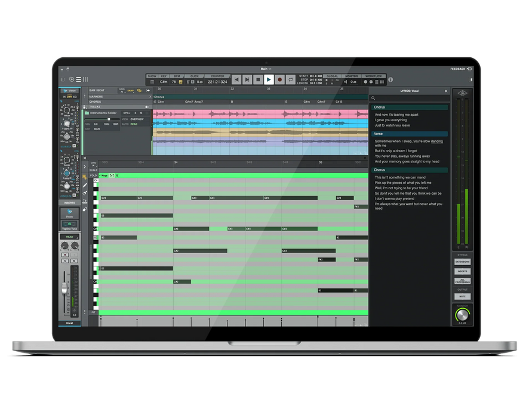Toggle the yellow tempo sync icon beside BPM
532x418 pixels.
coord(180,82)
